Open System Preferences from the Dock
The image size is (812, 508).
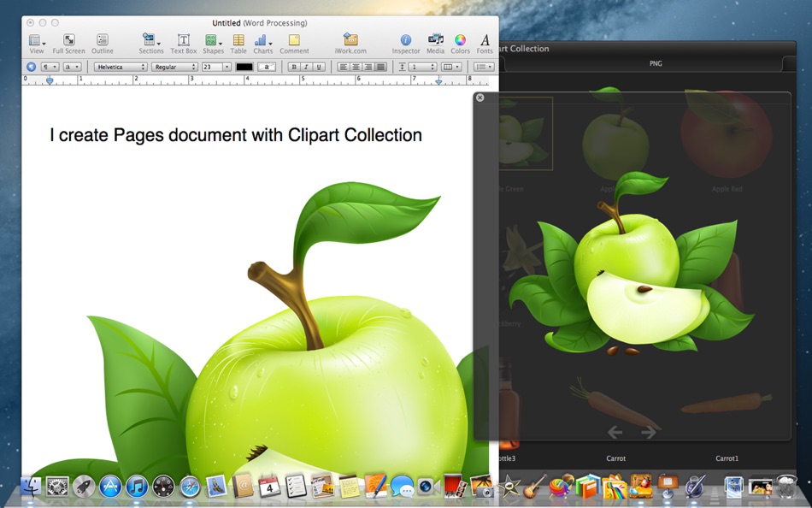[x=57, y=487]
